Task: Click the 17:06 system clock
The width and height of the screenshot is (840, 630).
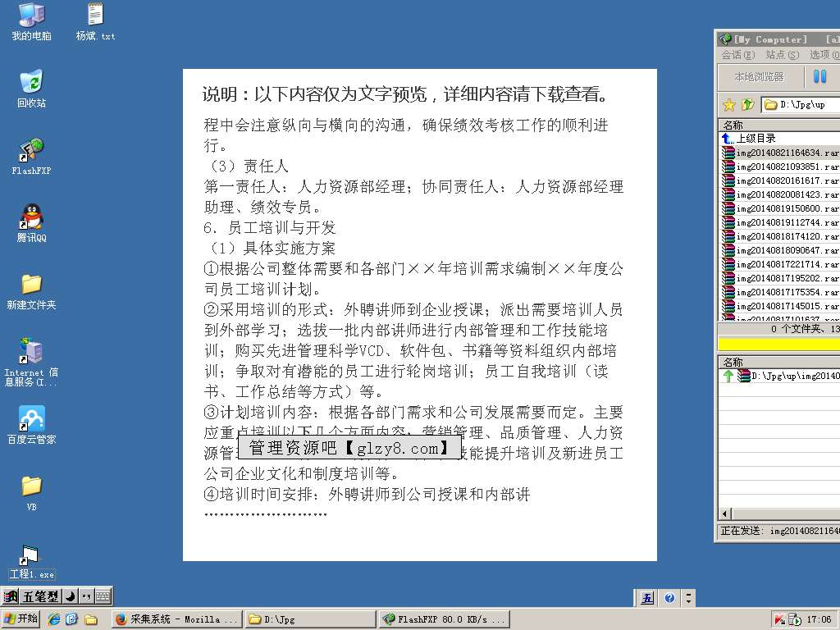Action: click(819, 619)
